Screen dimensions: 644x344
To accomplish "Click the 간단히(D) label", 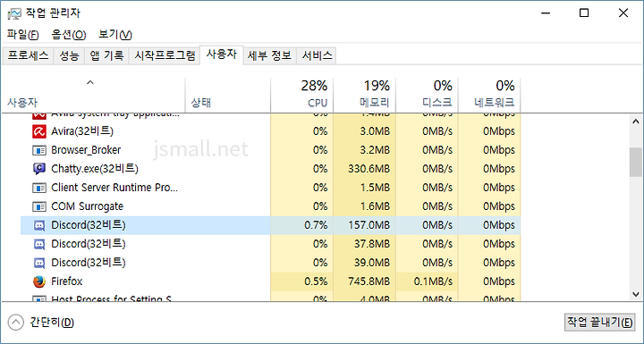I will coord(52,323).
